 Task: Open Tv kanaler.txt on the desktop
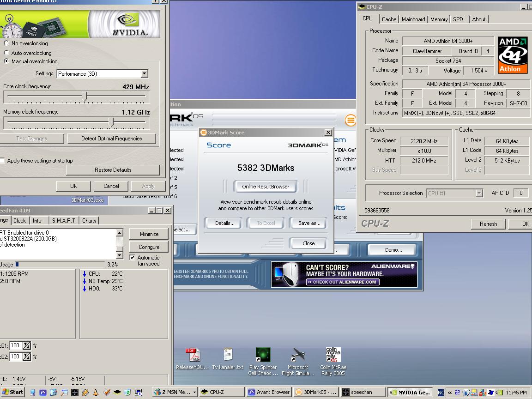pos(228,359)
